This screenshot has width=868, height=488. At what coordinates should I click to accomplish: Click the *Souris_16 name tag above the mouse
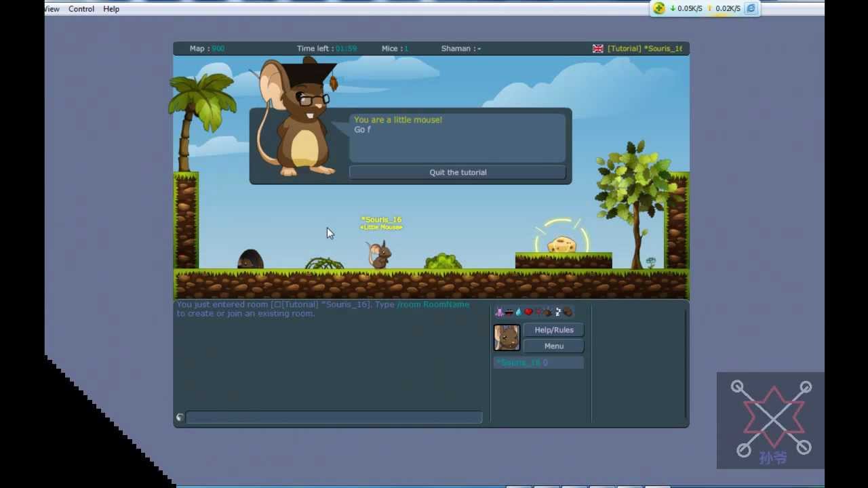pyautogui.click(x=381, y=220)
